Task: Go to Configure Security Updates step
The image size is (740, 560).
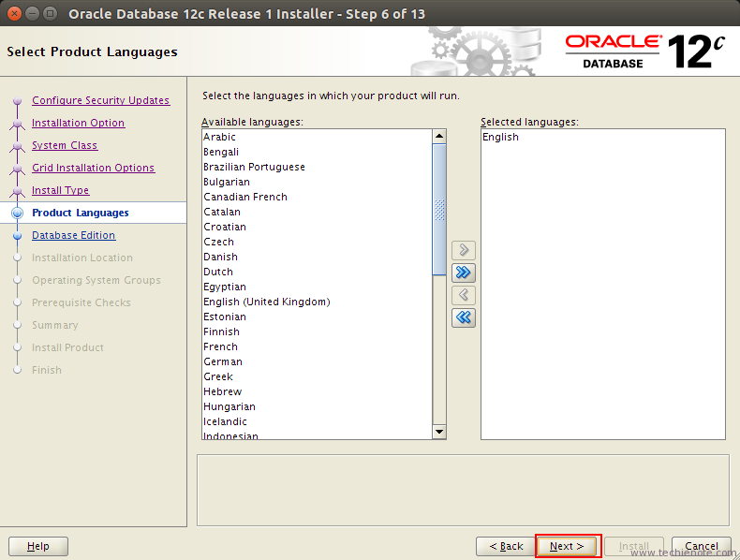Action: [x=100, y=100]
